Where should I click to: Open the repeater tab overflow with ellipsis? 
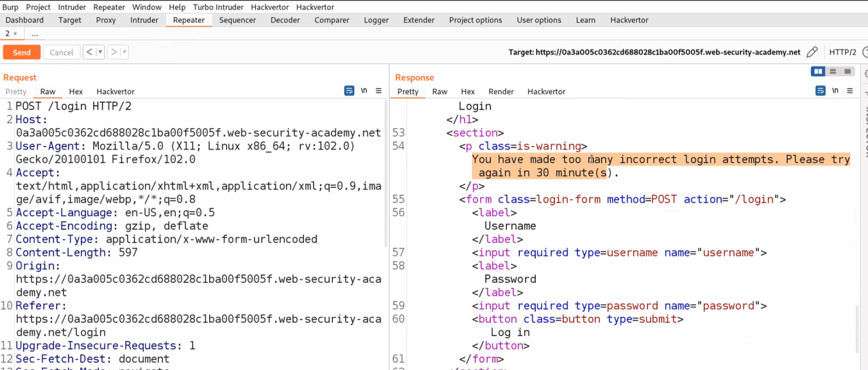tap(34, 33)
